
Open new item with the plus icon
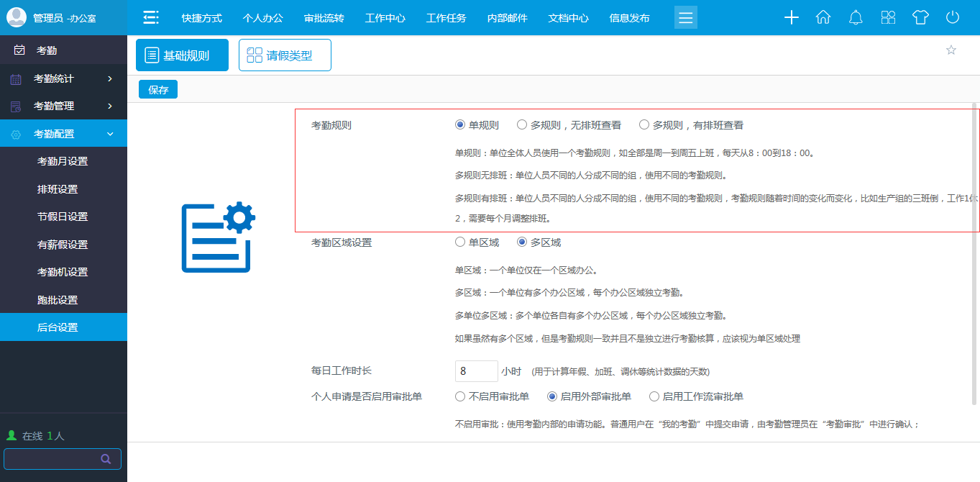(791, 17)
